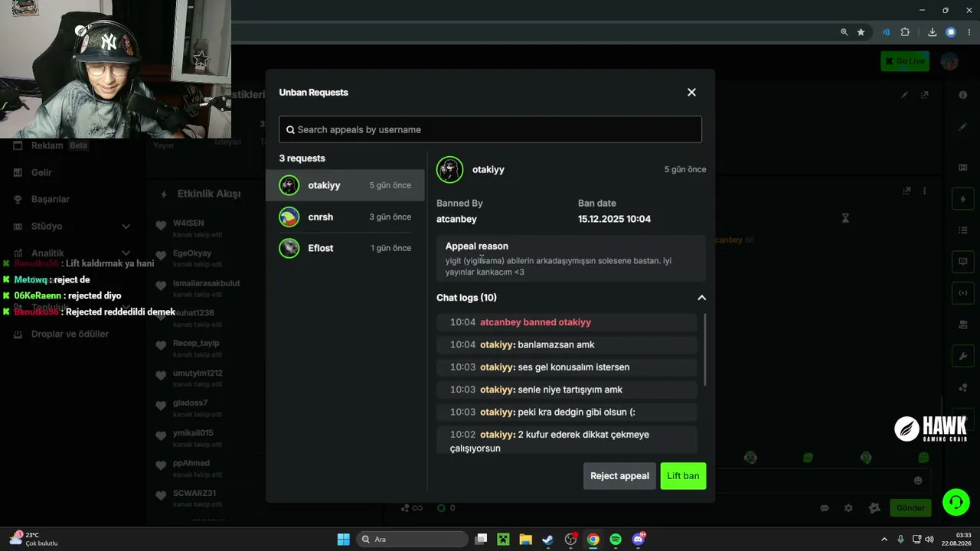Open the Eflost unban request
The image size is (980, 551).
pos(345,248)
